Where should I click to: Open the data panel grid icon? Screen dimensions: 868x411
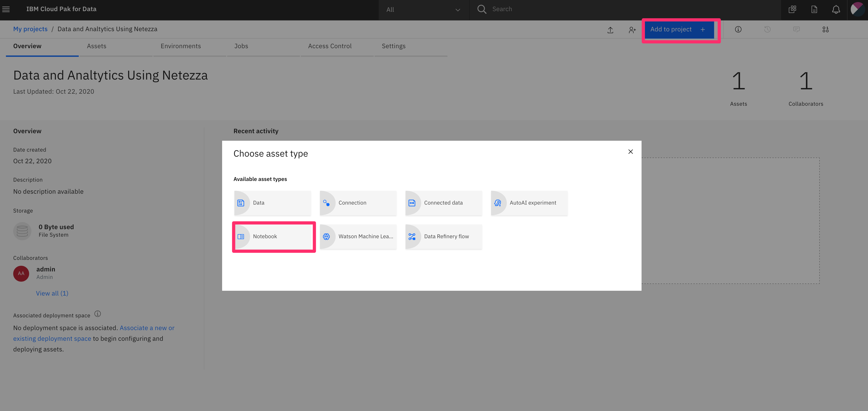click(x=825, y=30)
